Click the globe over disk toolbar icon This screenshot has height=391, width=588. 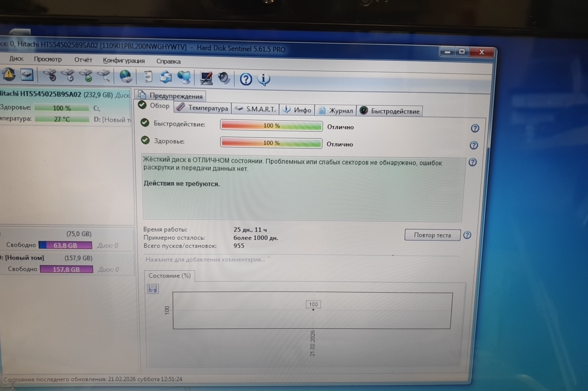(x=126, y=76)
